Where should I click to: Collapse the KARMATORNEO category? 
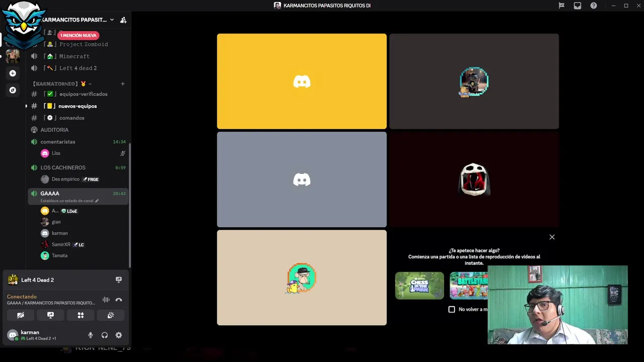[62, 83]
